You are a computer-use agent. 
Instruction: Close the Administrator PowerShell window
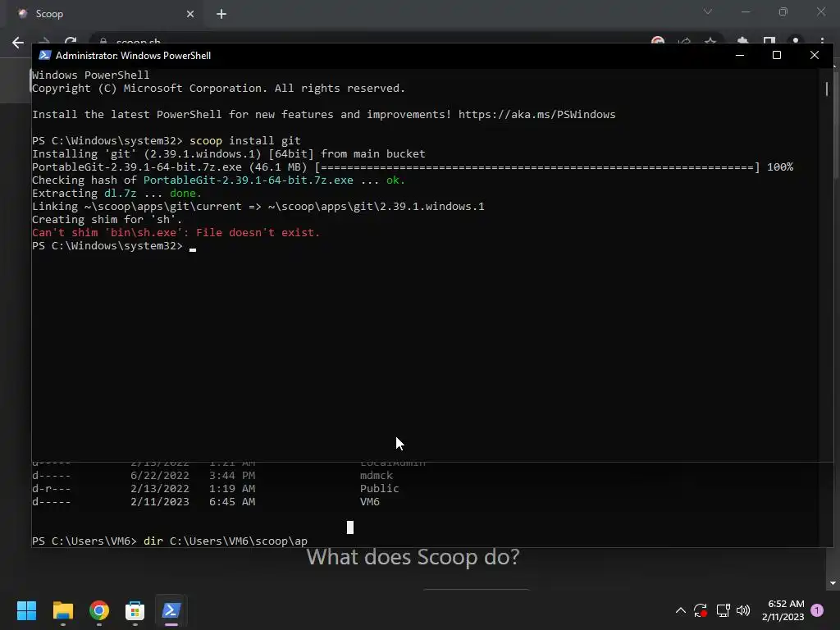click(x=815, y=55)
